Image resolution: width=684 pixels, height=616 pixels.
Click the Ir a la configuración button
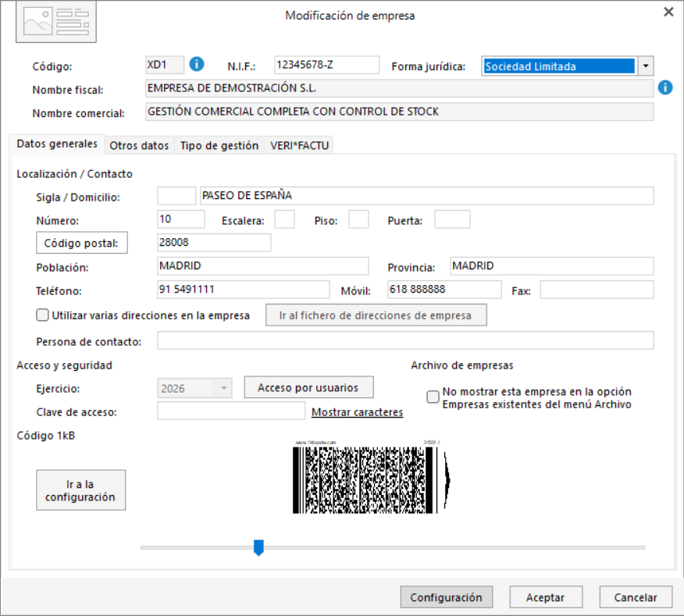[x=80, y=490]
